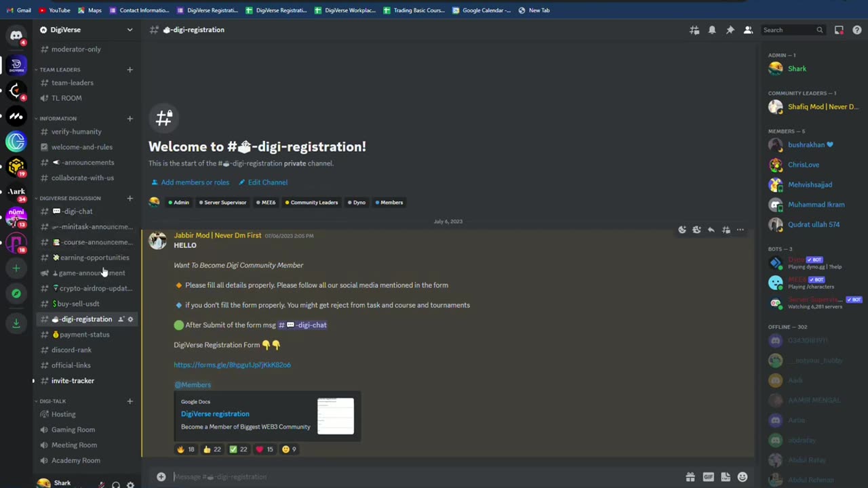Open Threads icon in channel header
Image resolution: width=868 pixels, height=488 pixels.
click(694, 30)
